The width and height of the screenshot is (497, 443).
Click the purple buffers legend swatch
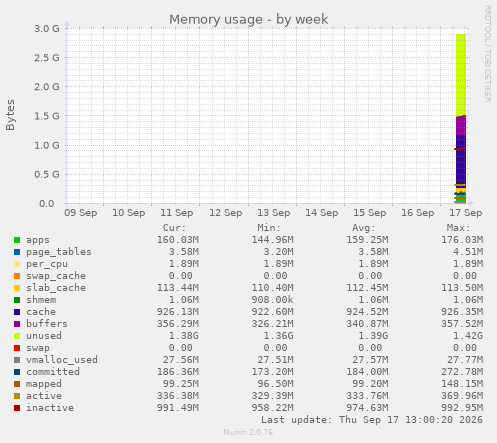(17, 324)
